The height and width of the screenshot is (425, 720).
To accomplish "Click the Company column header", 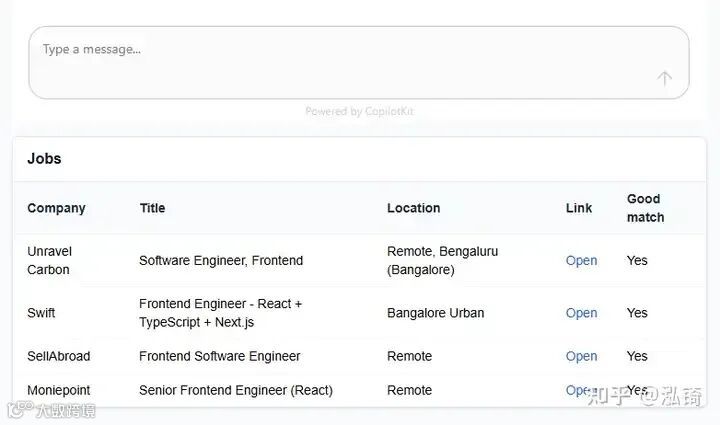I will 56,208.
